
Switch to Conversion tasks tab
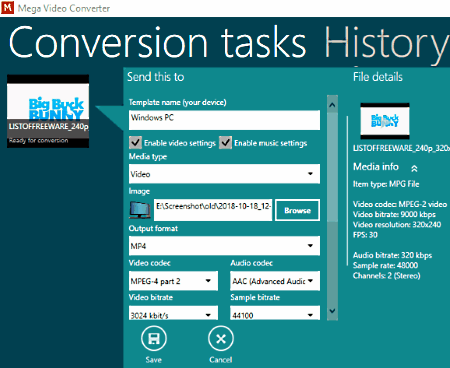pos(157,43)
